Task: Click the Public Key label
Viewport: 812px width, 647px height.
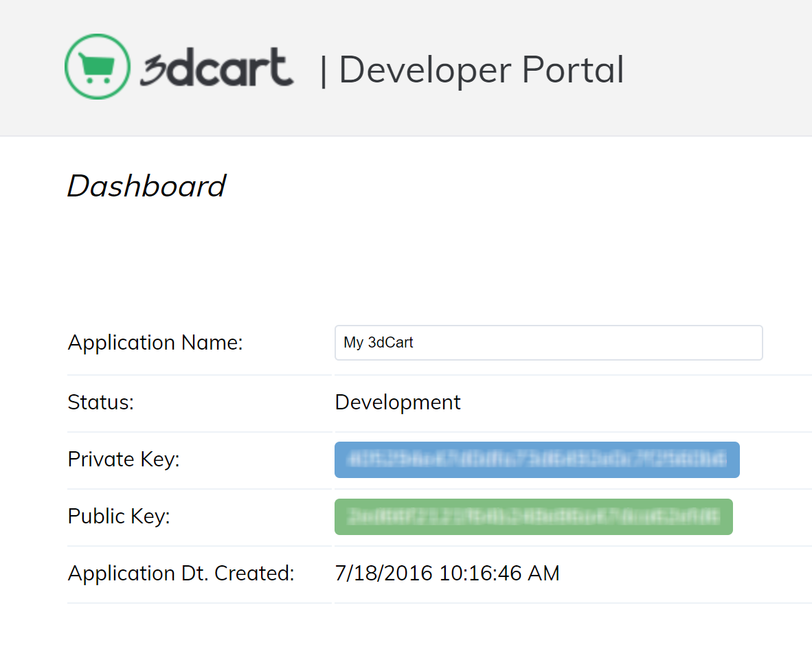Action: click(119, 516)
